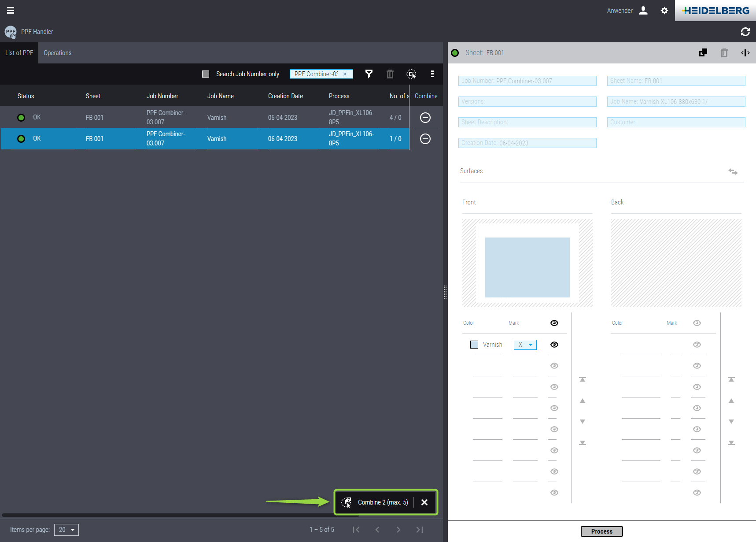Viewport: 756px width, 542px height.
Task: Remove first row from combine selection
Action: click(x=425, y=118)
